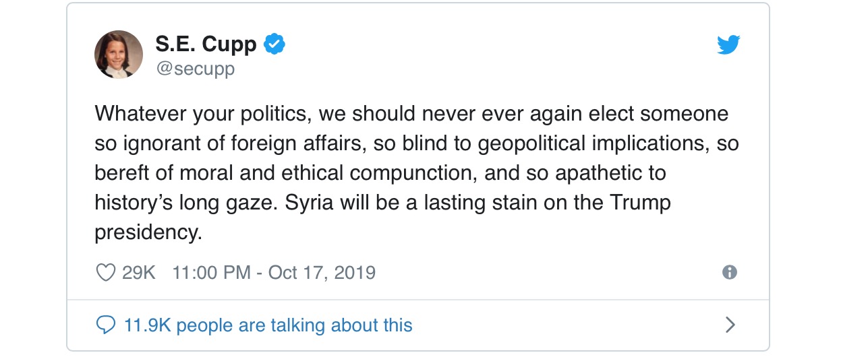The width and height of the screenshot is (868, 359).
Task: Open "people are talking about this" link
Action: pyautogui.click(x=294, y=326)
